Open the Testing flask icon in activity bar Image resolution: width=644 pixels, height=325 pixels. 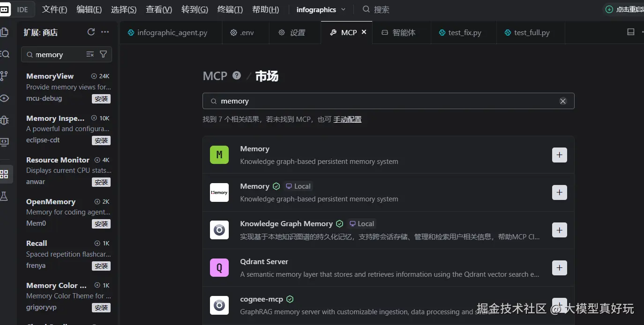click(x=4, y=196)
